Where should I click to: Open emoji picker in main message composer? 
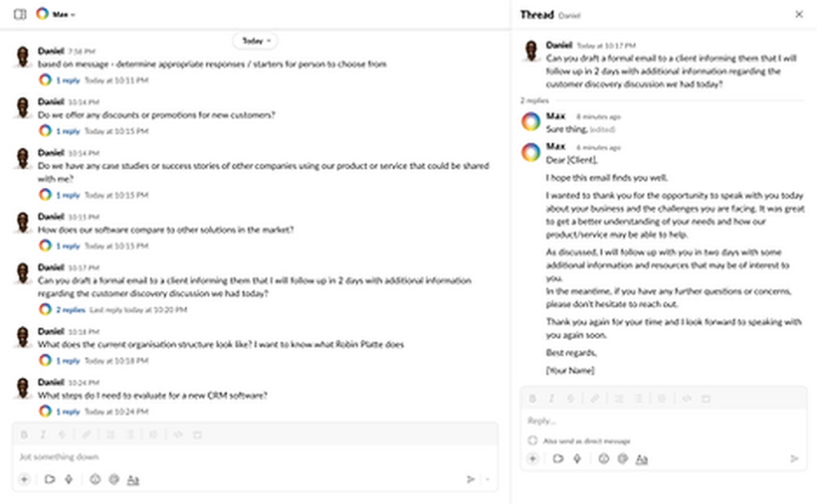[95, 479]
